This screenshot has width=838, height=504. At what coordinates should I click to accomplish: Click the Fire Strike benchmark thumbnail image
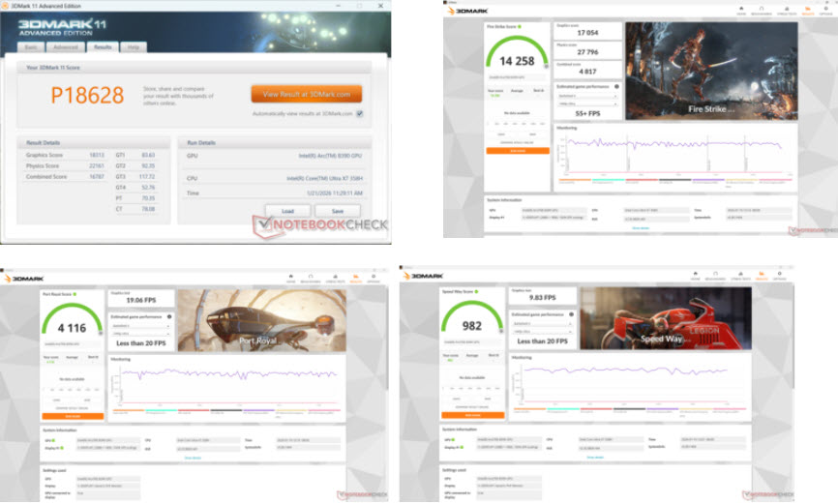pos(711,71)
